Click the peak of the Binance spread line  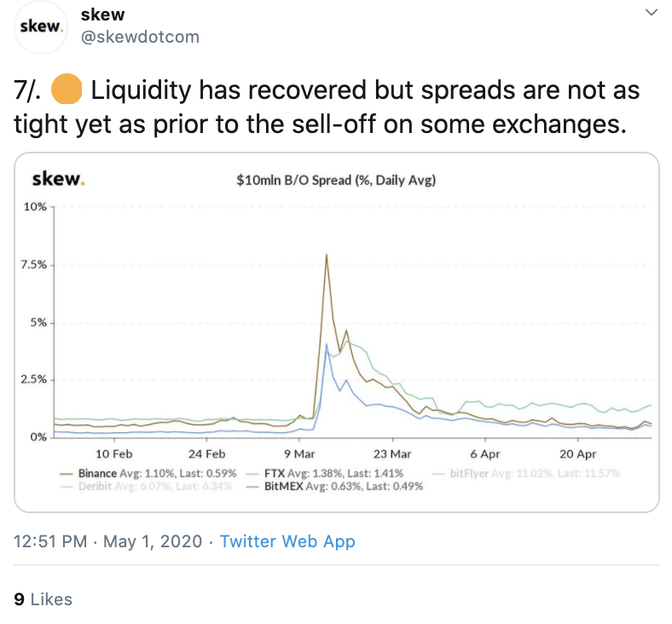pos(327,255)
